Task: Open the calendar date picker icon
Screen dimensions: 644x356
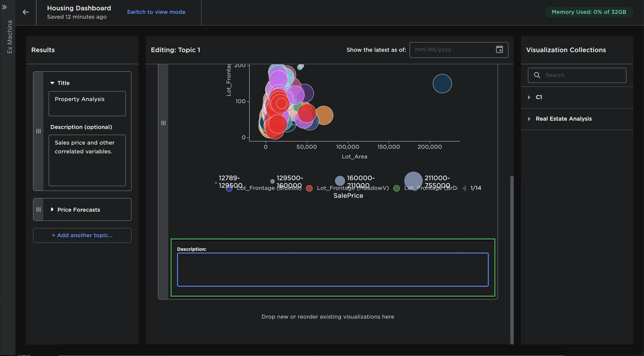Action: (499, 49)
